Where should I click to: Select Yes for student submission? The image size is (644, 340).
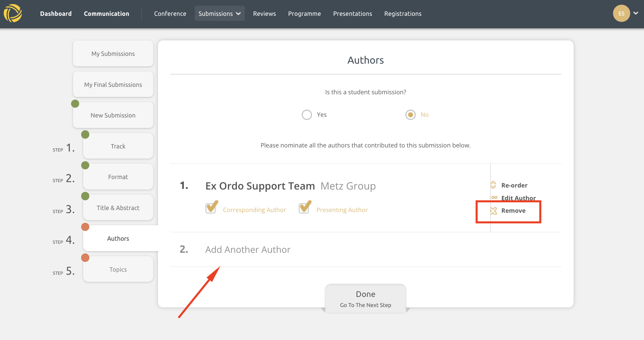(x=307, y=115)
